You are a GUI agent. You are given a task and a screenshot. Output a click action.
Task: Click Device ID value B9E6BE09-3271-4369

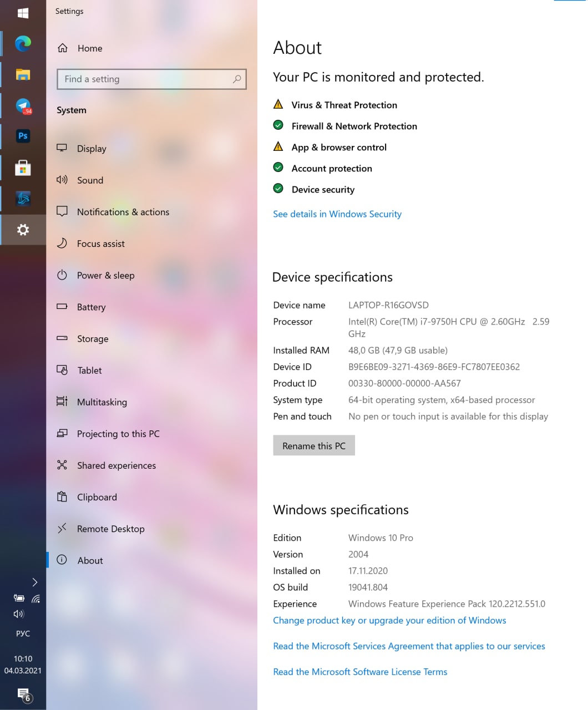(x=434, y=367)
